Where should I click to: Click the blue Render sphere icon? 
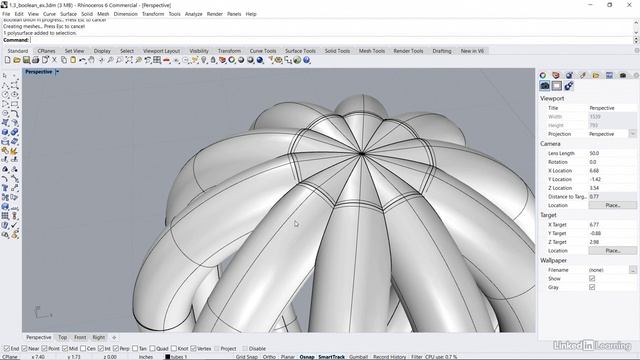(260, 60)
